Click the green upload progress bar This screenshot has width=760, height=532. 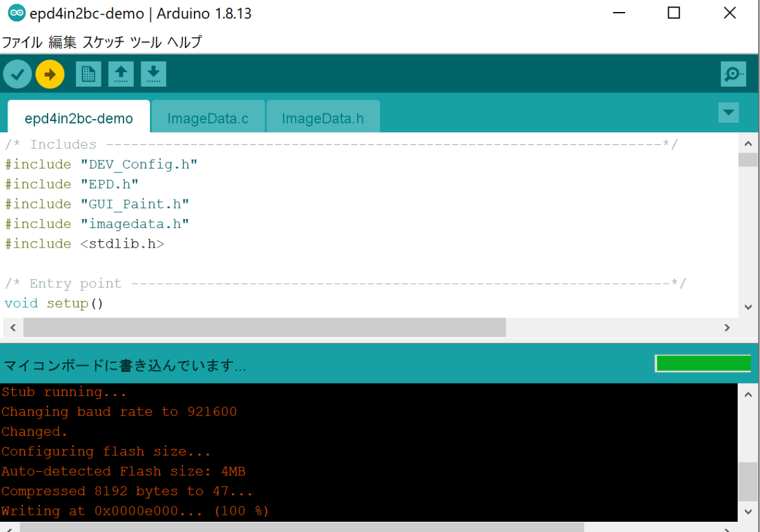tap(703, 363)
